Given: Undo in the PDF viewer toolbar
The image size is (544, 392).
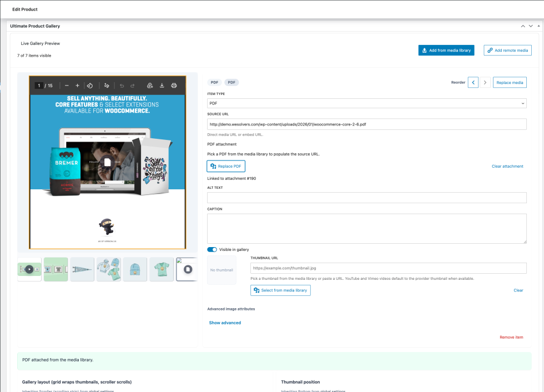Looking at the screenshot, I should 122,86.
